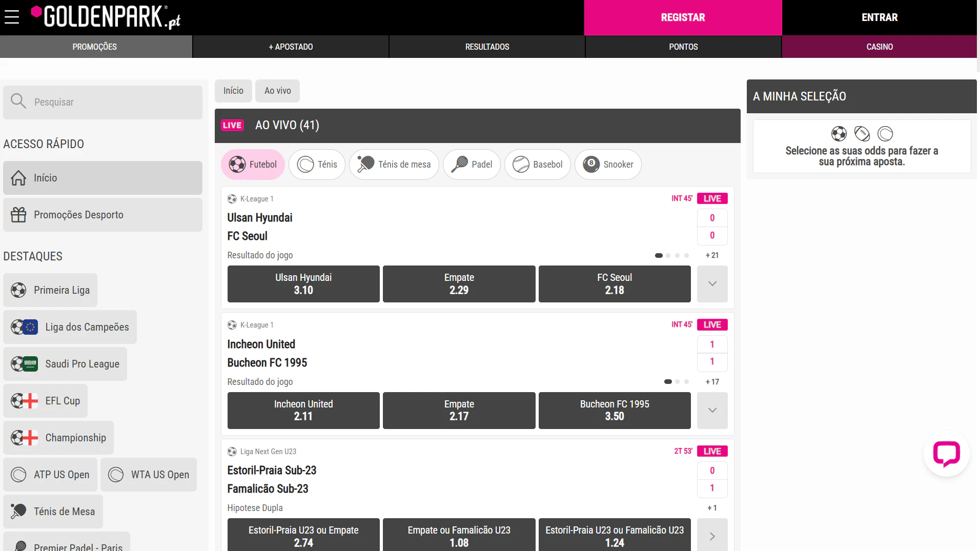Select first market pagination dot for Incheon match

pyautogui.click(x=668, y=382)
